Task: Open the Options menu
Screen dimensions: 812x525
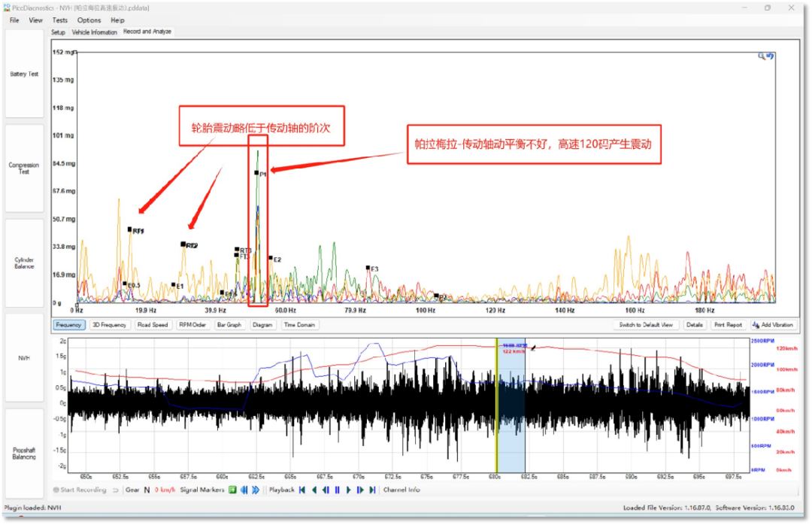Action: tap(89, 20)
